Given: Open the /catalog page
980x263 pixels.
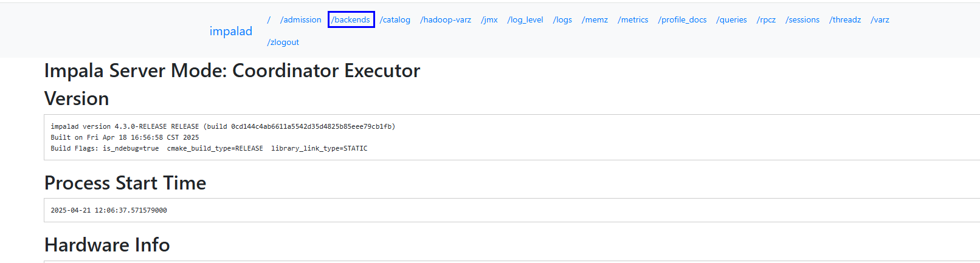Looking at the screenshot, I should click(395, 19).
